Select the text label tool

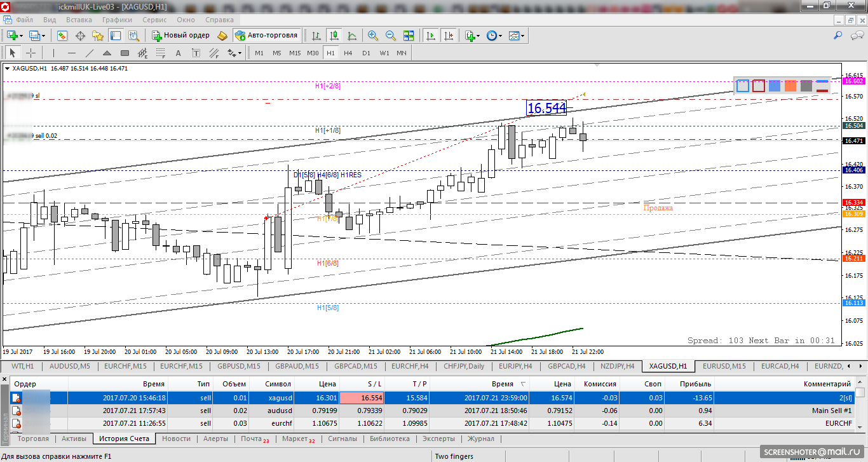[x=196, y=53]
